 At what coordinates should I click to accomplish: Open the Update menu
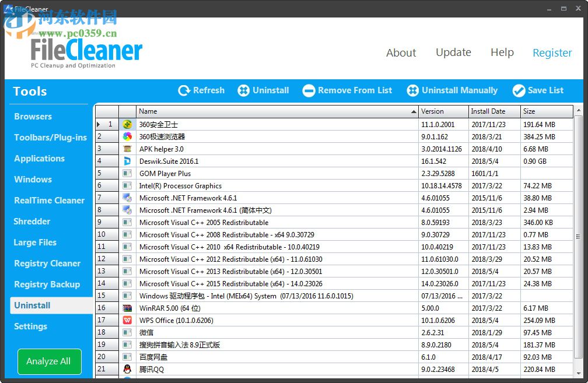pyautogui.click(x=453, y=52)
